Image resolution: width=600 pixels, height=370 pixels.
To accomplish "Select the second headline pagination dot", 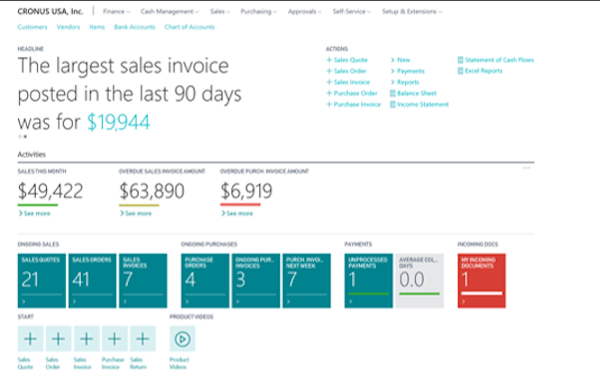I will click(x=25, y=137).
